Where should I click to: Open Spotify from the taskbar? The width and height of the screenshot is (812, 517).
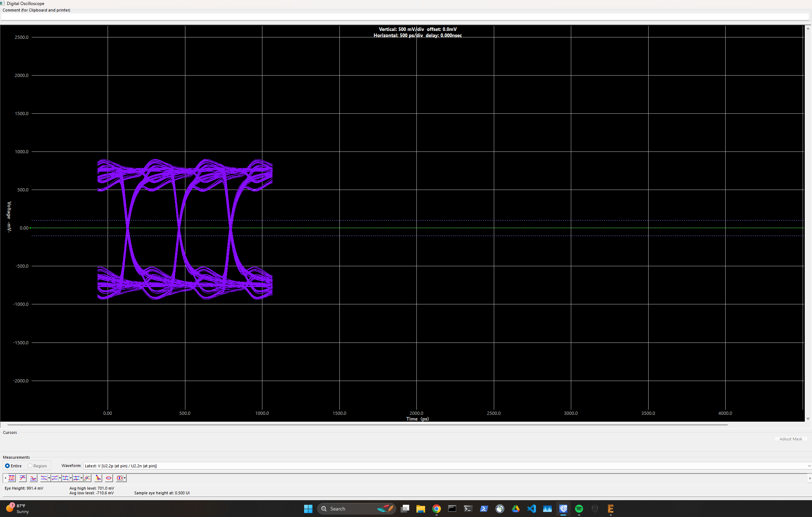(579, 509)
